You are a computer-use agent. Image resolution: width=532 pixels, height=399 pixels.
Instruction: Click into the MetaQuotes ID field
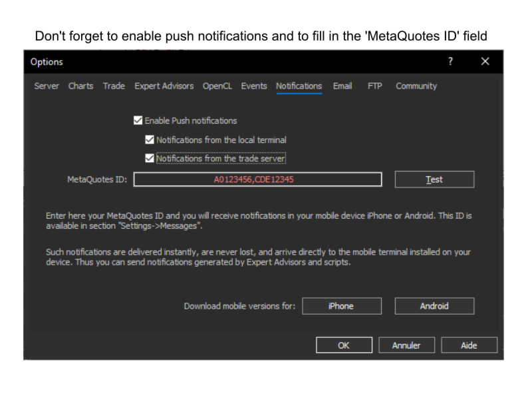click(257, 180)
